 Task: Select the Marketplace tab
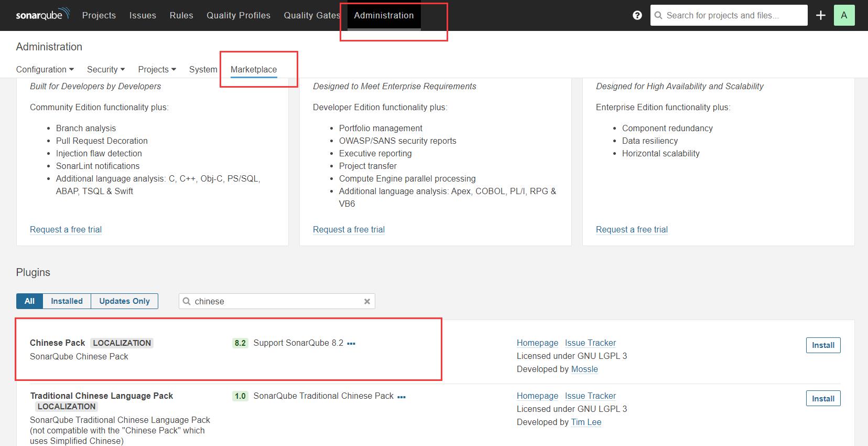254,69
